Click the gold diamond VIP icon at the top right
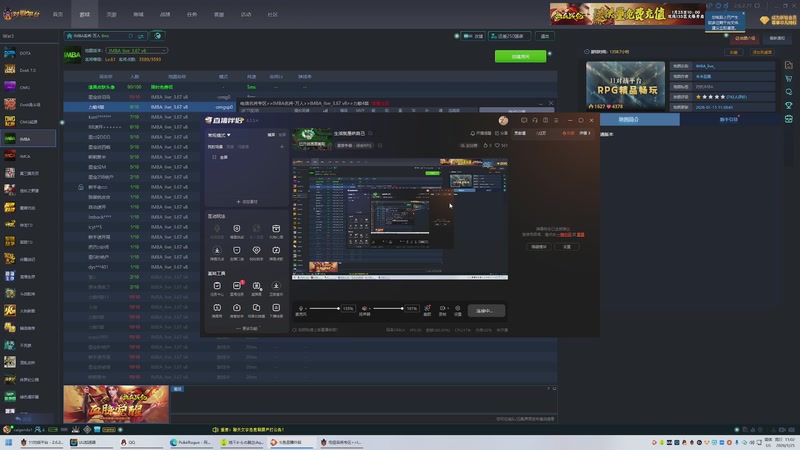Image resolution: width=800 pixels, height=450 pixels. (764, 20)
